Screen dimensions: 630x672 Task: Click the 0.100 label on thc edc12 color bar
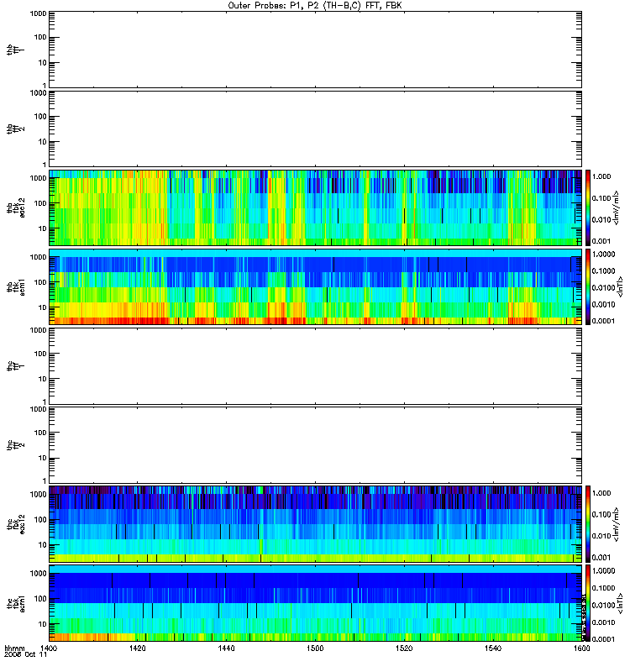pyautogui.click(x=601, y=514)
